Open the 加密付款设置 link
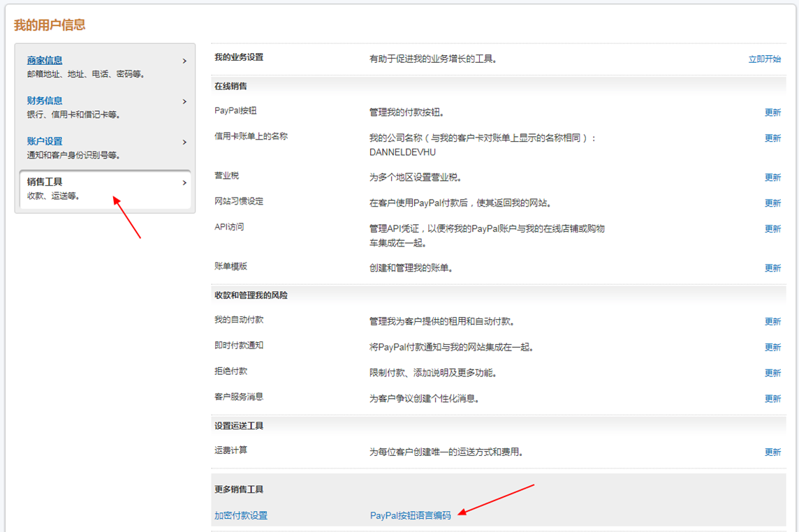Viewport: 799px width, 532px height. 241,516
